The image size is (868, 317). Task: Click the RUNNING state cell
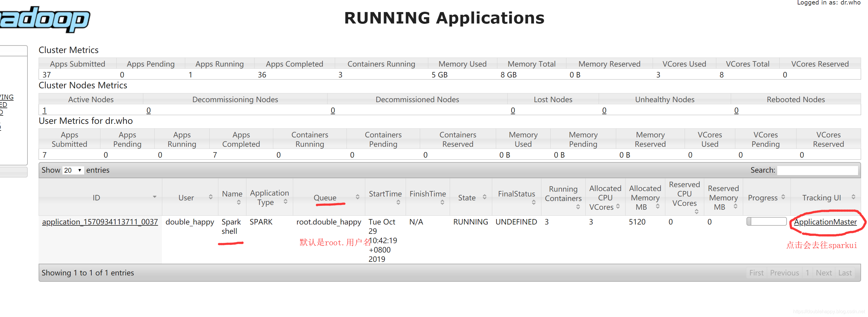coord(470,222)
